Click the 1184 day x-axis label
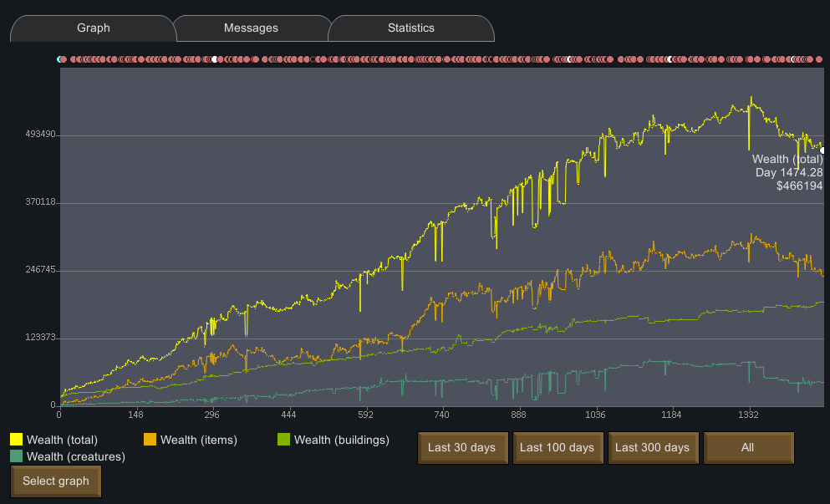The width and height of the screenshot is (830, 504). point(671,415)
